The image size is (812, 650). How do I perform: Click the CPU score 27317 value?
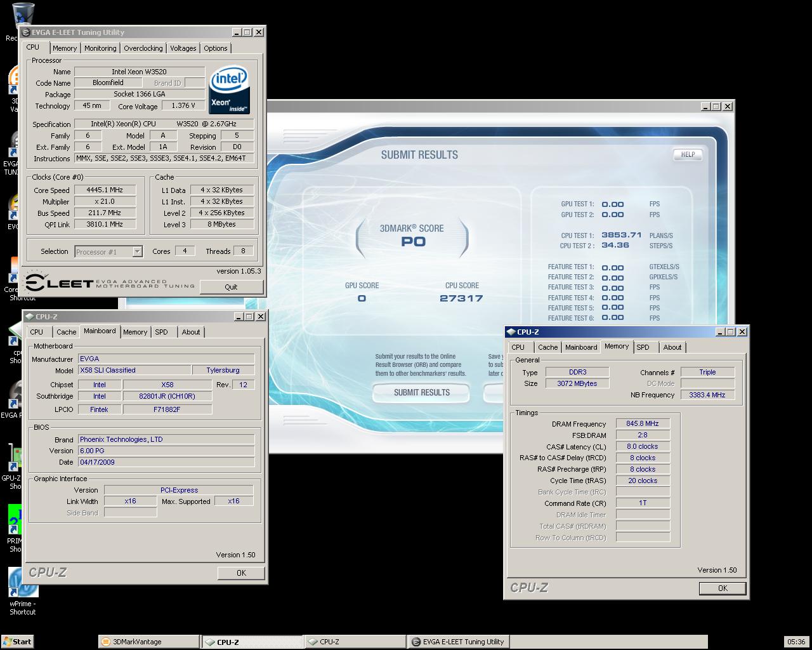coord(461,298)
